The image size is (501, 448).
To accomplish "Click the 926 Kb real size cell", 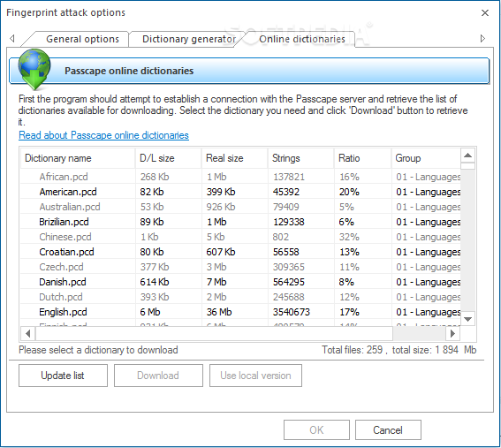I will click(221, 207).
